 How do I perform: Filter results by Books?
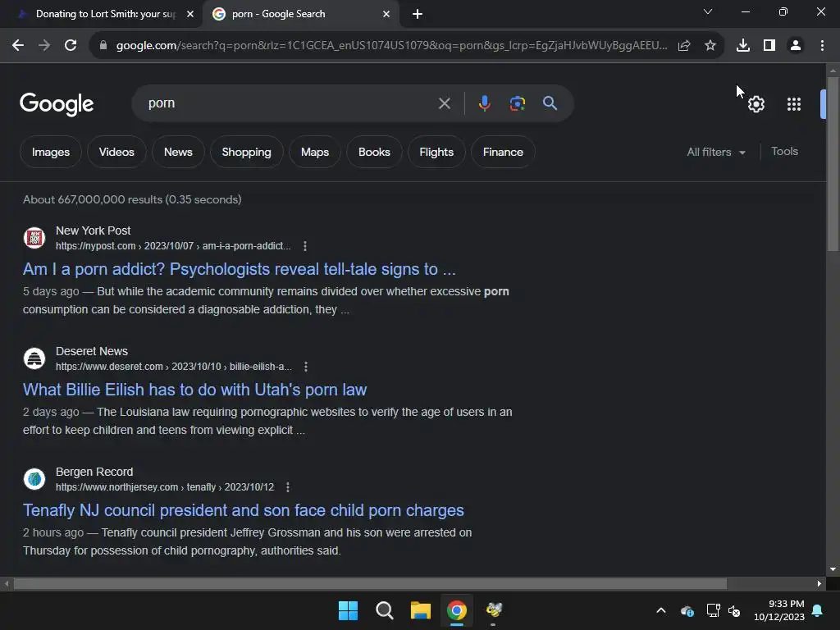click(374, 152)
